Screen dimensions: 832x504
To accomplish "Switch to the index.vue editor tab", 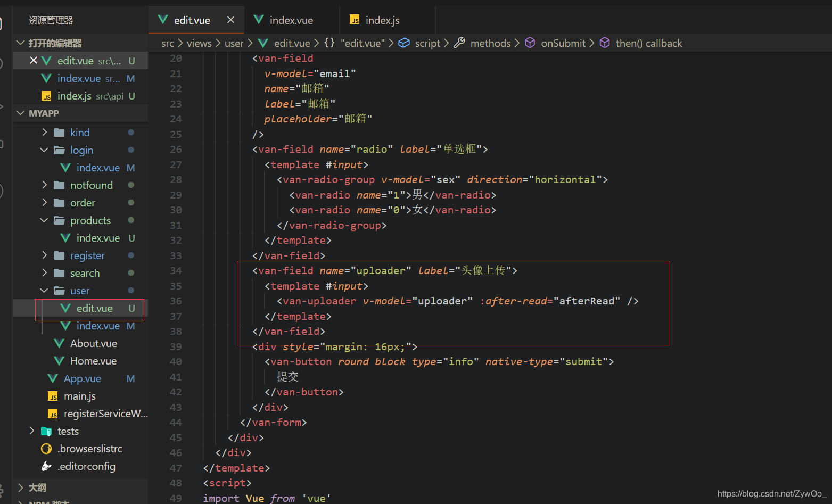I will coord(291,20).
